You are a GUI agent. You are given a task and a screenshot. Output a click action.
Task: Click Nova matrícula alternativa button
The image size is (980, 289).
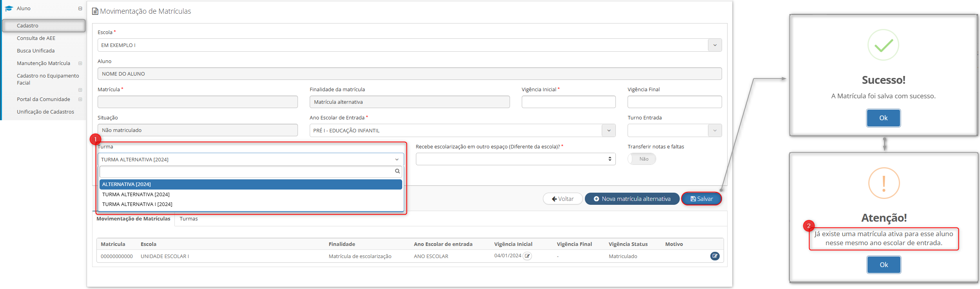click(x=632, y=199)
